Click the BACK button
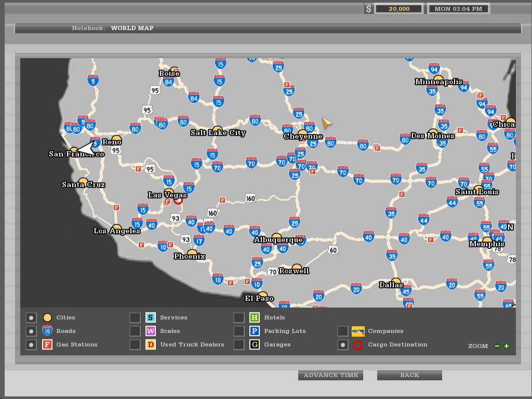The height and width of the screenshot is (399, 532). tap(410, 375)
